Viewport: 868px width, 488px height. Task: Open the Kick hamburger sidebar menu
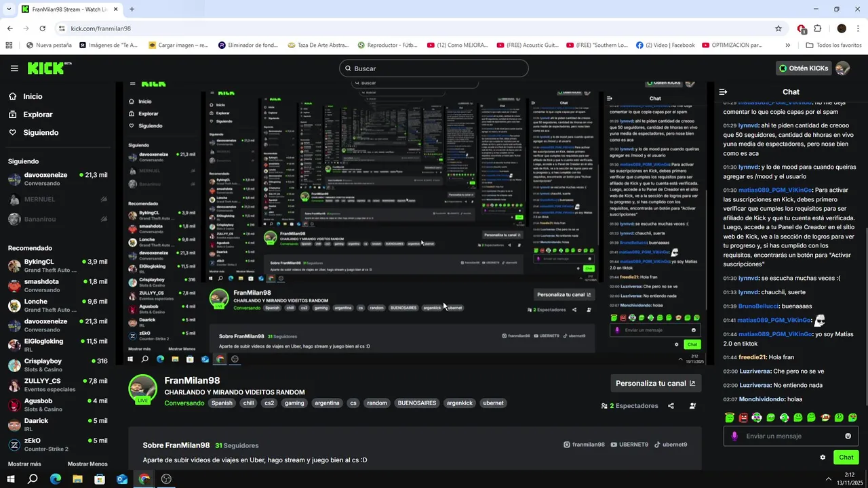coord(14,68)
